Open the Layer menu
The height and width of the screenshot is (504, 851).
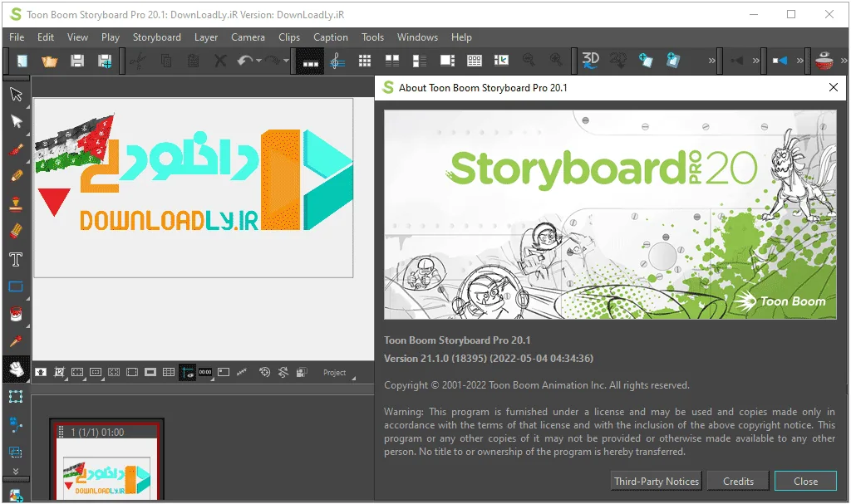206,37
